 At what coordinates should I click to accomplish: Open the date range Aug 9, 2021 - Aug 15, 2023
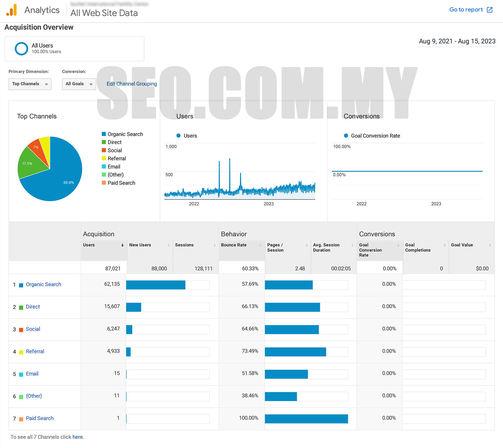457,41
